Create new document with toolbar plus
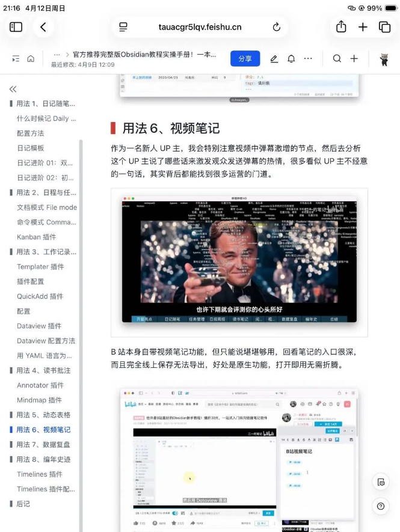This screenshot has height=532, width=400. click(x=354, y=59)
